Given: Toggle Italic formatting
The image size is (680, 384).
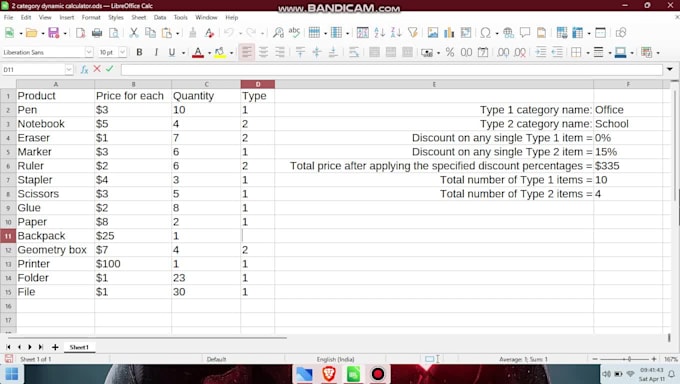Looking at the screenshot, I should pos(156,53).
